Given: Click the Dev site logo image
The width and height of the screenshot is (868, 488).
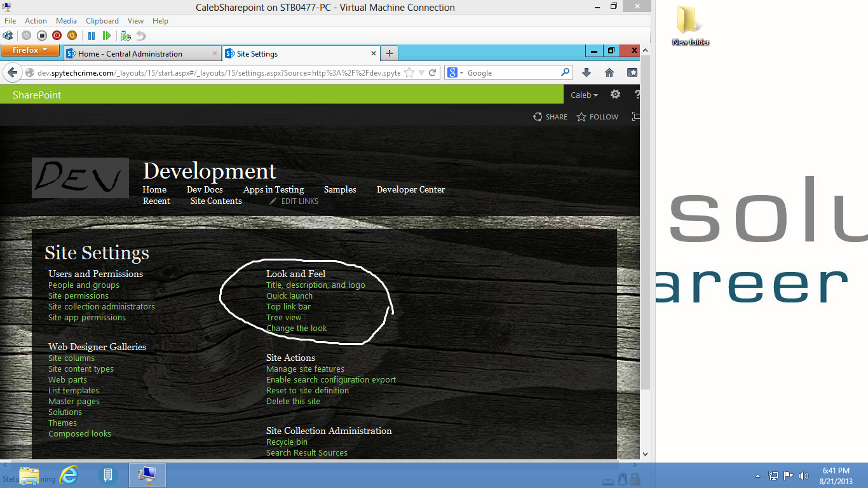Looking at the screenshot, I should tap(80, 178).
